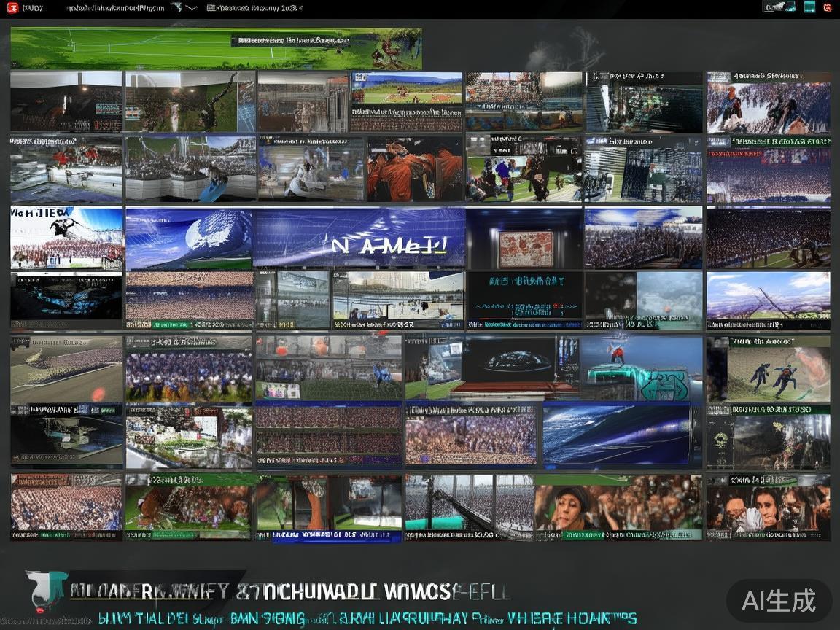Expand the chevron dropdown in the top bar
Viewport: 840px width, 630px height.
tap(191, 9)
